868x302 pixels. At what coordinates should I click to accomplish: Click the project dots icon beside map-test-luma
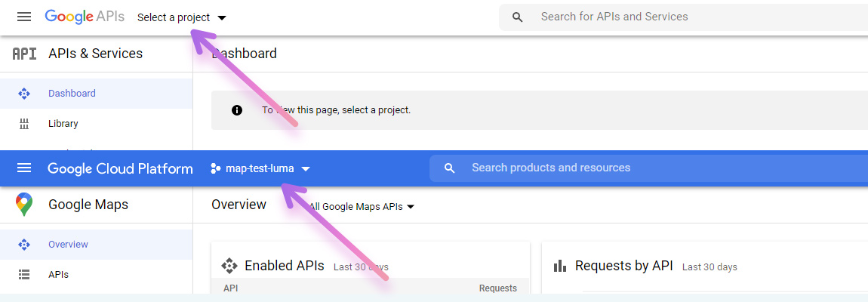pyautogui.click(x=216, y=168)
